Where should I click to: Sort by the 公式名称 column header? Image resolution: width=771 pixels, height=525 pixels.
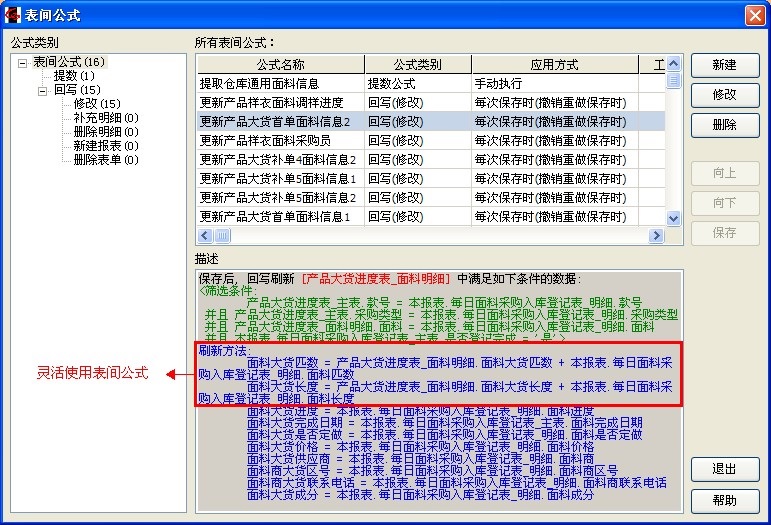[x=280, y=65]
